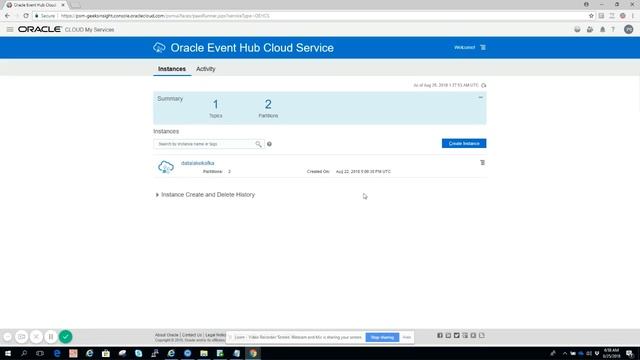
Task: Open the Chrome three-dot menu
Action: click(x=633, y=16)
